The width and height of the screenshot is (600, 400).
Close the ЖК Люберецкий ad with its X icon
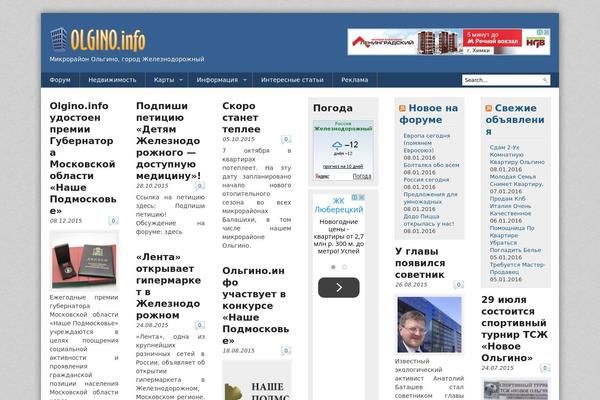pyautogui.click(x=361, y=197)
